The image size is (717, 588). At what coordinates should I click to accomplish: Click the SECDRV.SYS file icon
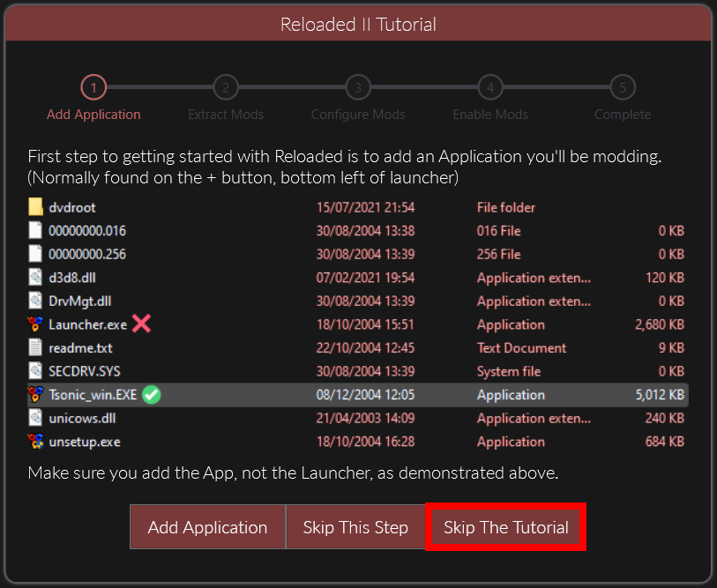point(35,371)
